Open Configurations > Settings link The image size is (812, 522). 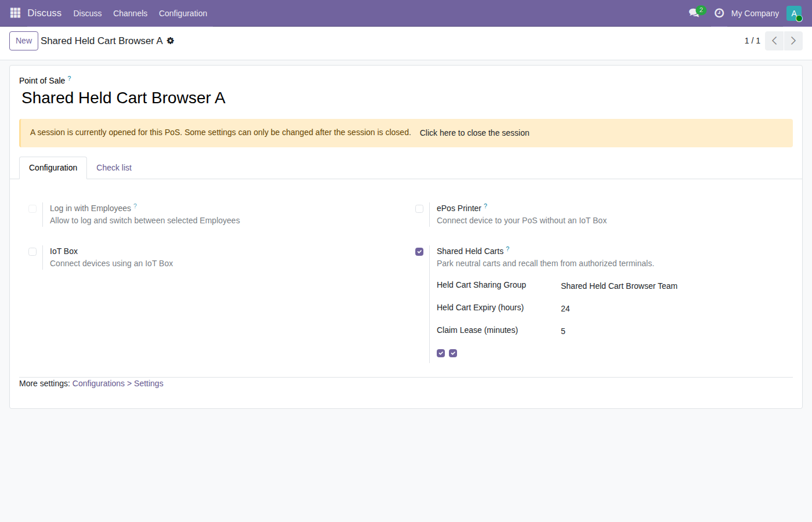118,383
